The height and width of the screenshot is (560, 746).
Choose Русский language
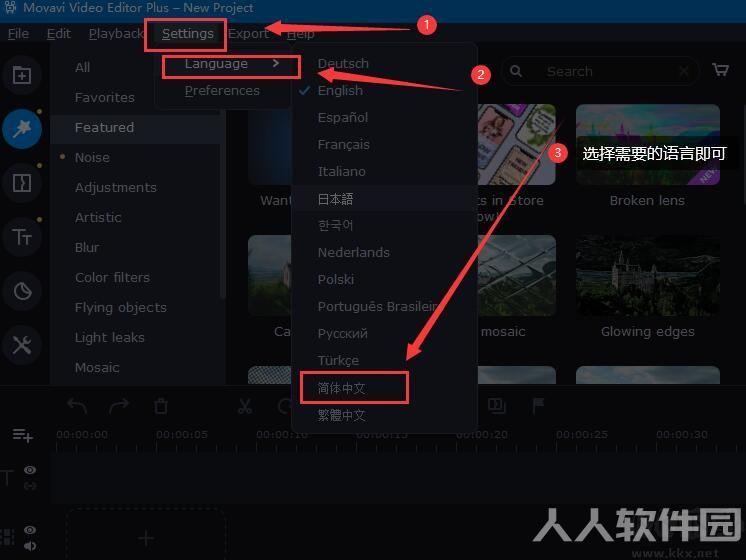click(x=384, y=334)
